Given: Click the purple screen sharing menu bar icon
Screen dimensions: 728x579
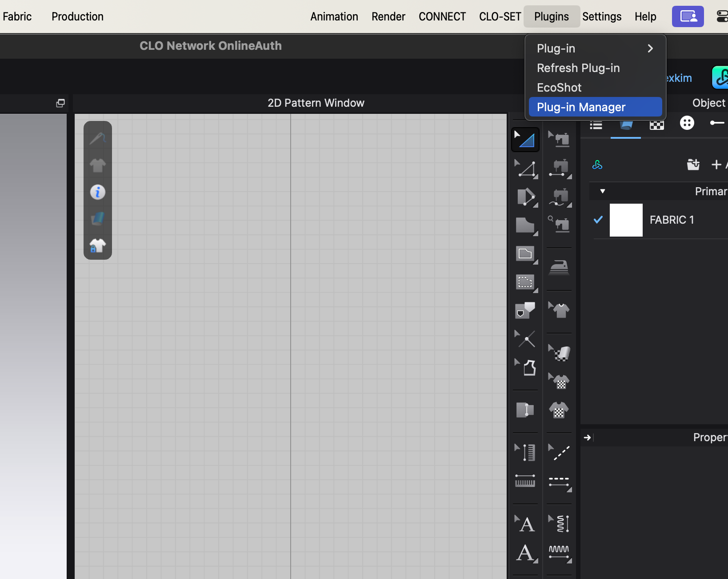Looking at the screenshot, I should tap(688, 16).
